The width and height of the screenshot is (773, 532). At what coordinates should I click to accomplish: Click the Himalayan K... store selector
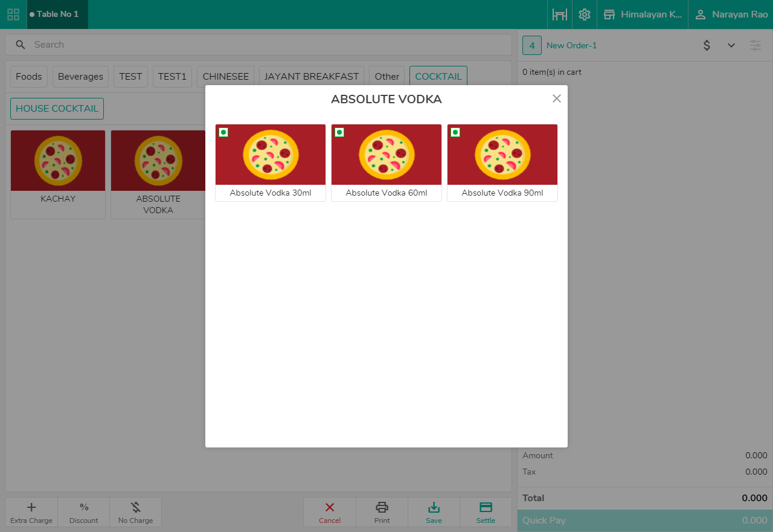(x=643, y=14)
